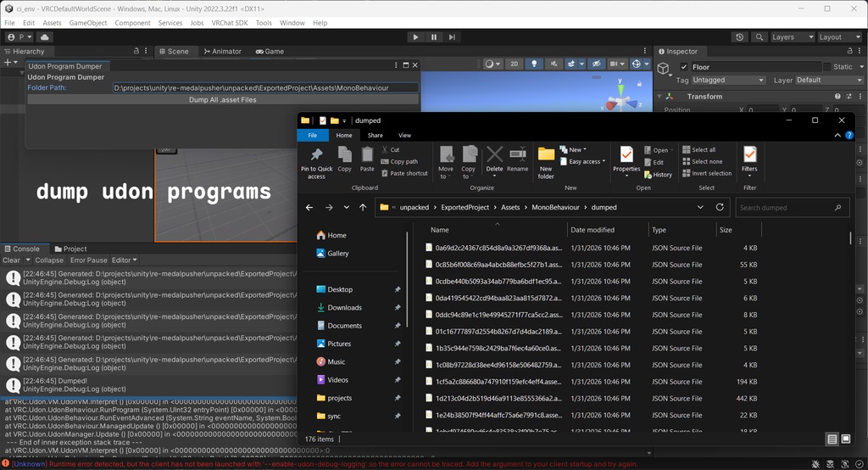This screenshot has height=470, width=868.
Task: Open Explorer Properties icon
Action: click(x=626, y=161)
